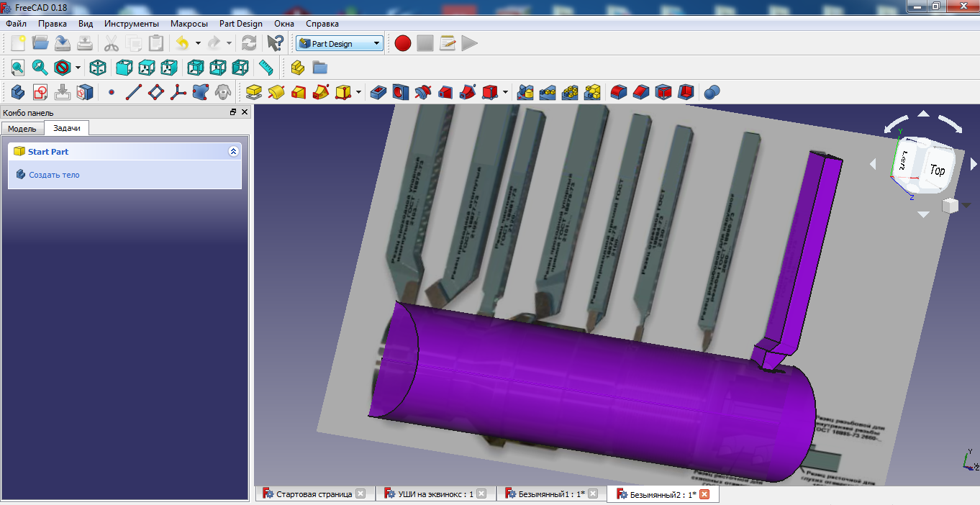Viewport: 980px width, 505px height.
Task: Open the Undo history dropdown arrow
Action: (198, 43)
